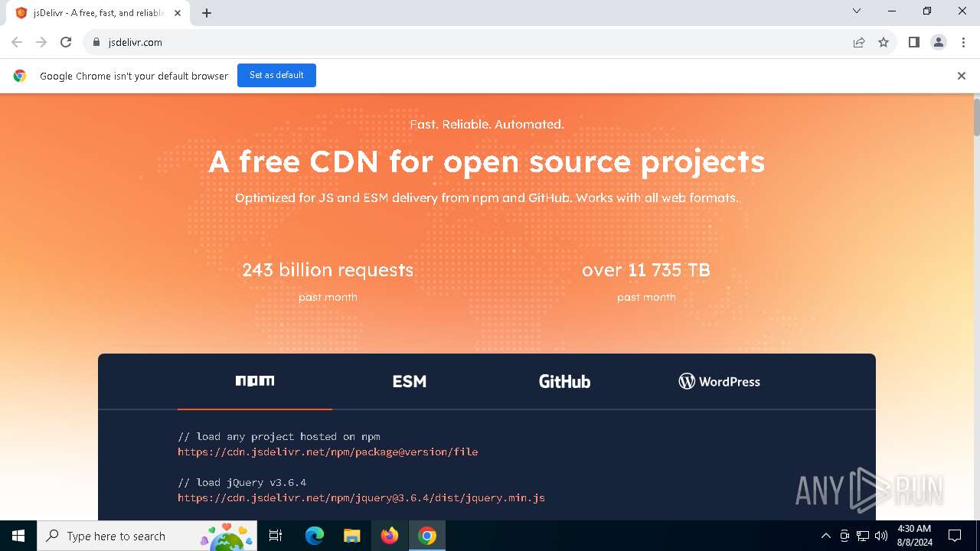Open Chrome side panel
Viewport: 980px width, 551px height.
point(914,42)
